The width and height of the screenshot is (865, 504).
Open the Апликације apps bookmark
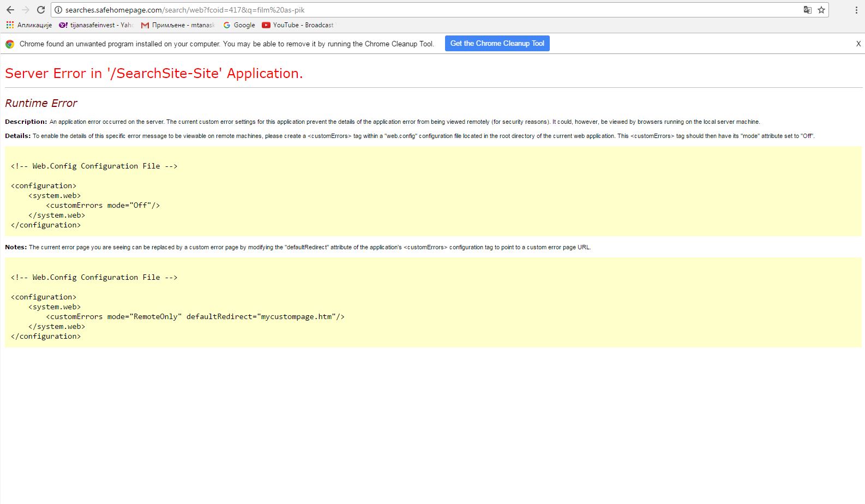point(29,25)
